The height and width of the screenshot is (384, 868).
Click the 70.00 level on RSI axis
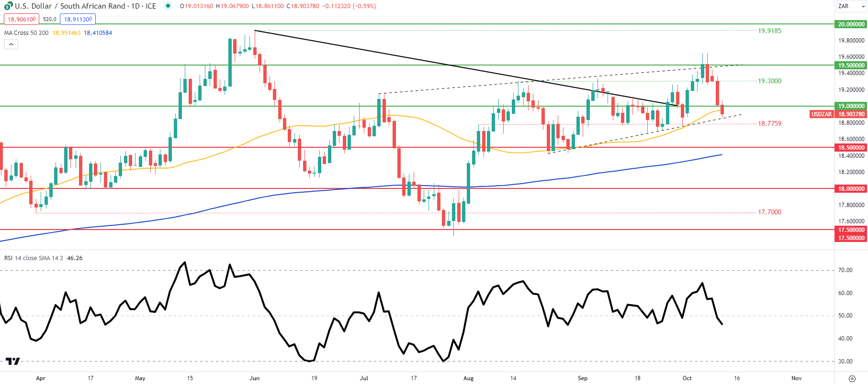point(845,270)
